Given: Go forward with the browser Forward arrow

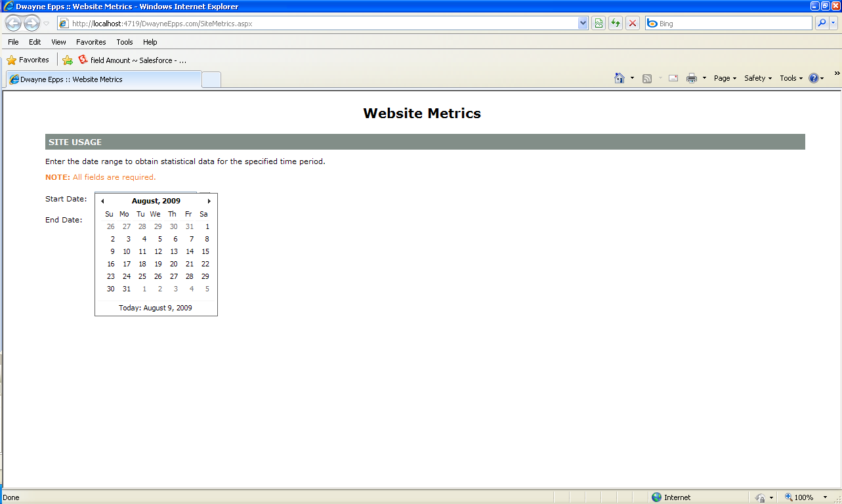Looking at the screenshot, I should 32,24.
